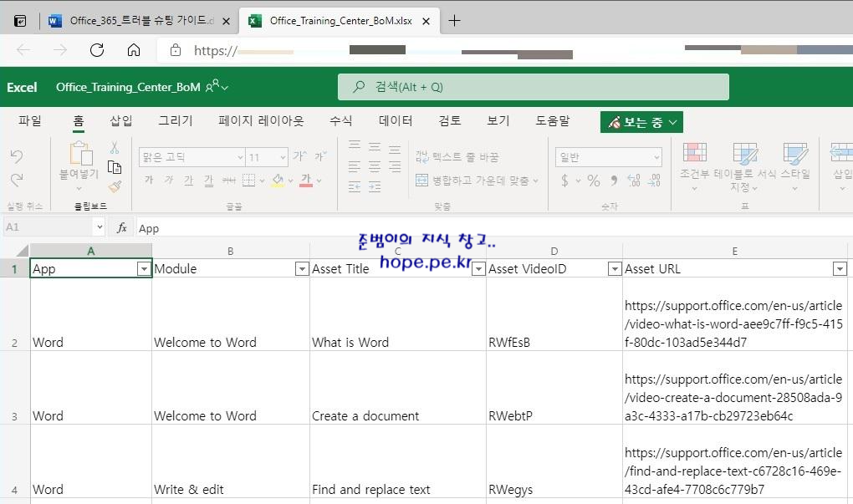Toggle underline formatting
Screen dimensions: 853x504
(x=188, y=180)
